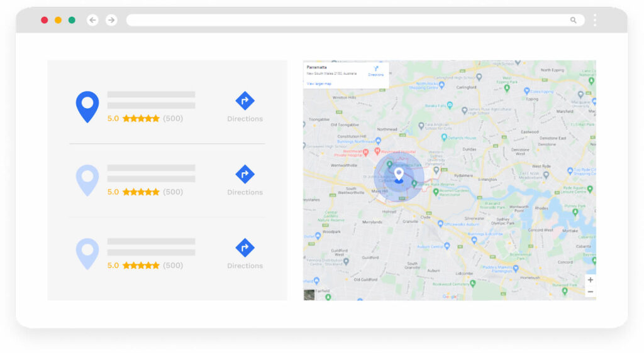Click the browser back arrow button
The height and width of the screenshot is (353, 644).
(93, 19)
